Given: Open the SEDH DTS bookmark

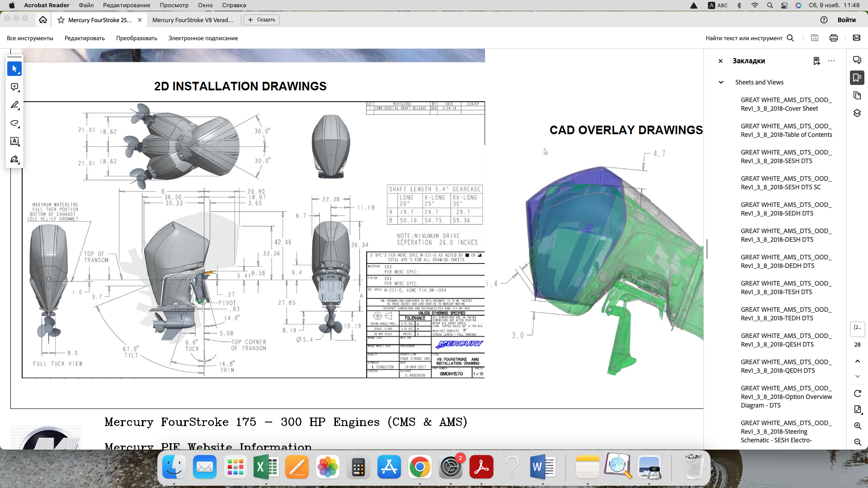Looking at the screenshot, I should pyautogui.click(x=786, y=209).
